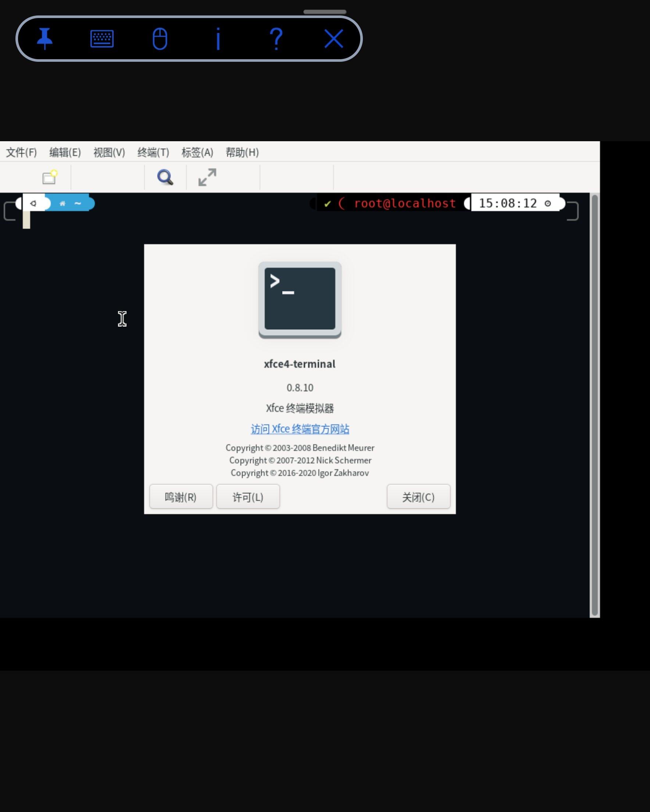Open the 标签(A) menu
This screenshot has width=650, height=812.
coord(197,152)
